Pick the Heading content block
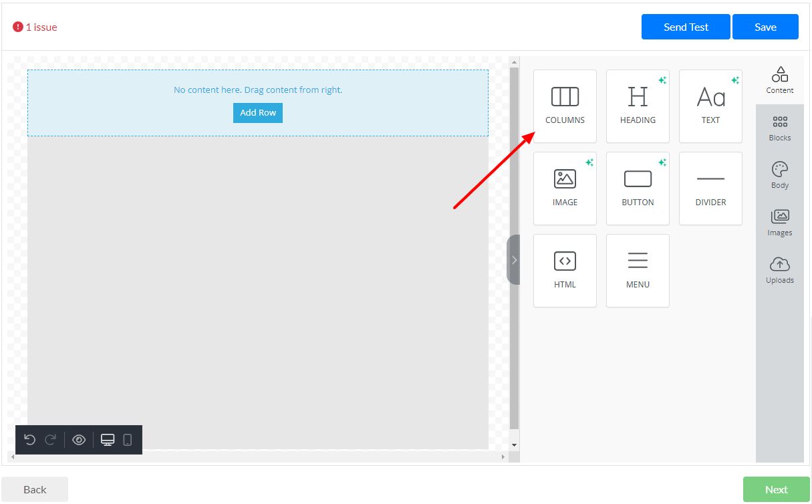This screenshot has width=812, height=504. tap(638, 106)
